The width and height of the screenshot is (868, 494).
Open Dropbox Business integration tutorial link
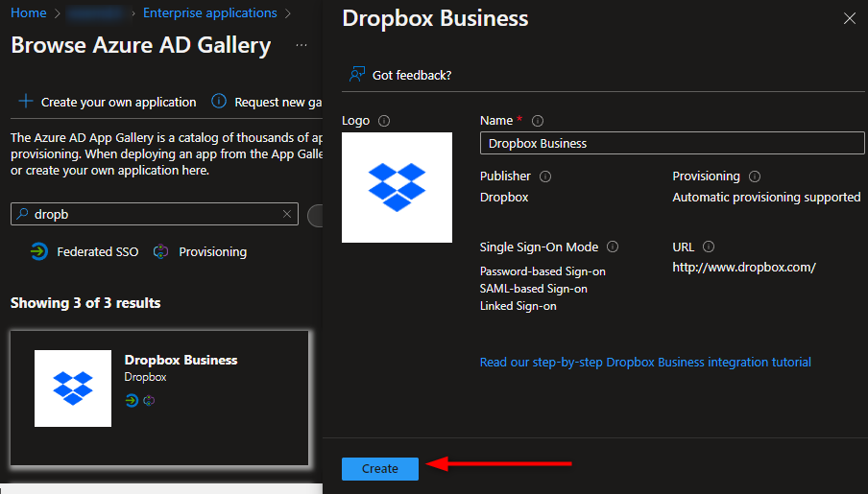(x=645, y=363)
